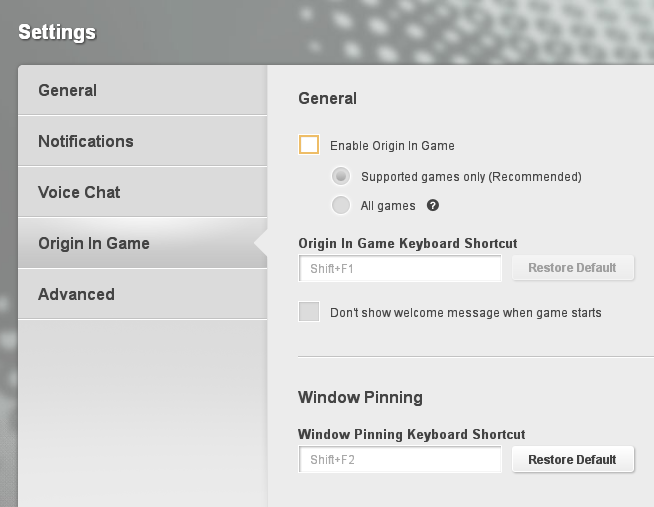Click the Window Pinning Keyboard Shortcut label
The width and height of the screenshot is (654, 507).
point(411,434)
